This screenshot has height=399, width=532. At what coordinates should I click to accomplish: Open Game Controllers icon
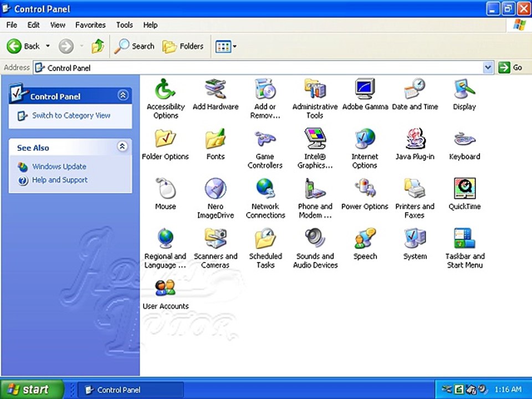tap(265, 139)
